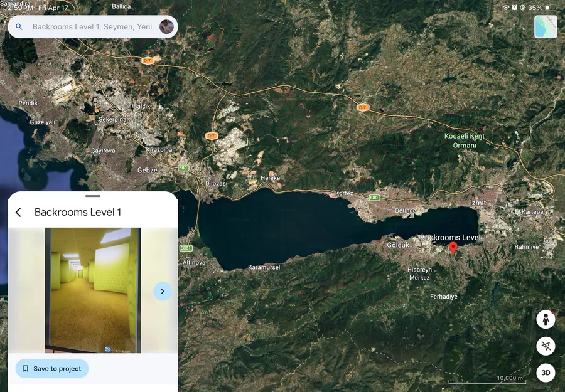Screen dimensions: 565x392
Task: Open the Backrooms hallway photo
Action: point(93,290)
